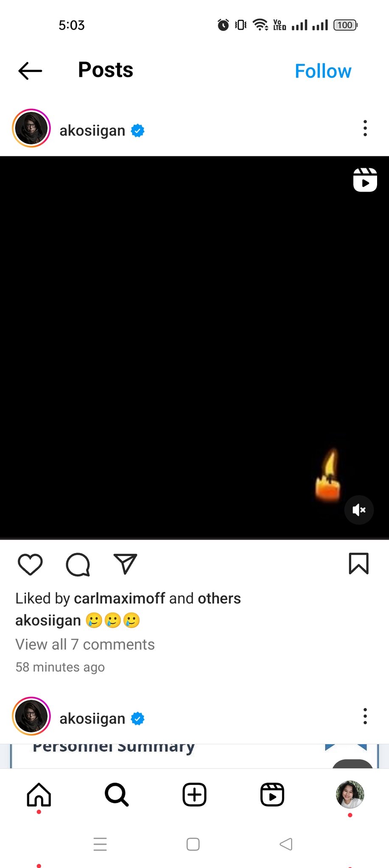This screenshot has height=868, width=389.
Task: Go to the Home tab
Action: pos(39,794)
